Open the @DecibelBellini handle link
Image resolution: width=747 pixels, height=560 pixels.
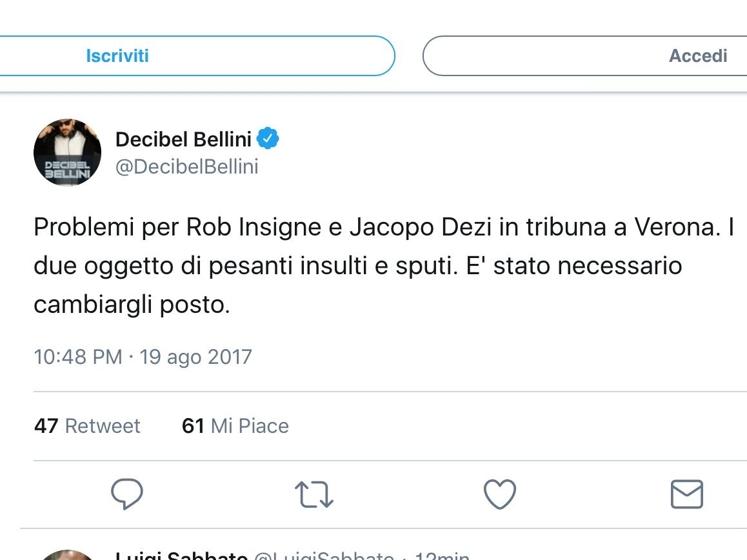(x=187, y=167)
